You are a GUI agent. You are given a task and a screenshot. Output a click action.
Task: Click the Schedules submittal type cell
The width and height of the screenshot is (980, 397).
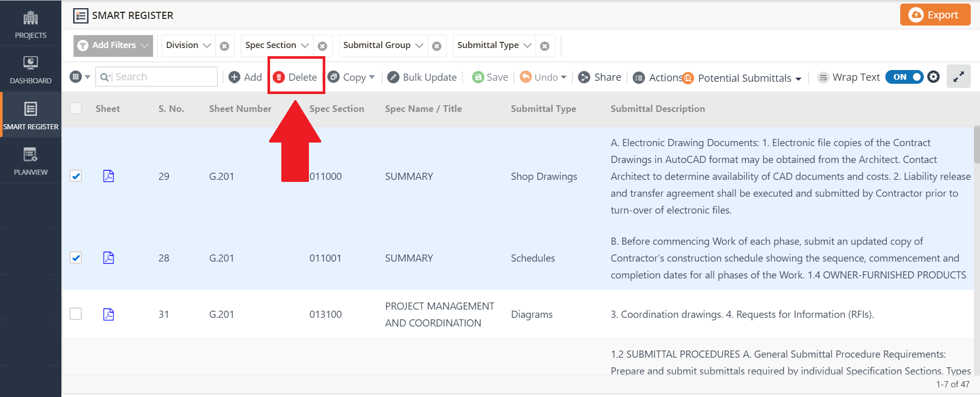(533, 258)
